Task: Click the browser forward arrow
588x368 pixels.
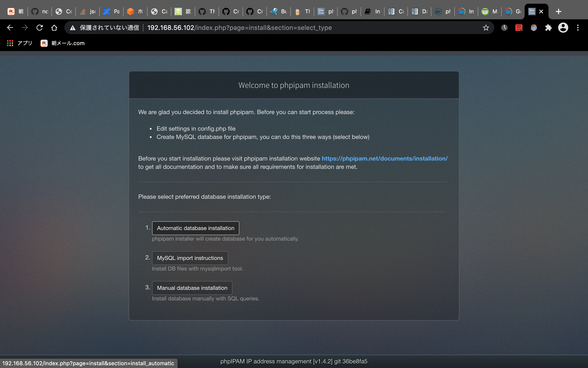Action: [x=25, y=28]
